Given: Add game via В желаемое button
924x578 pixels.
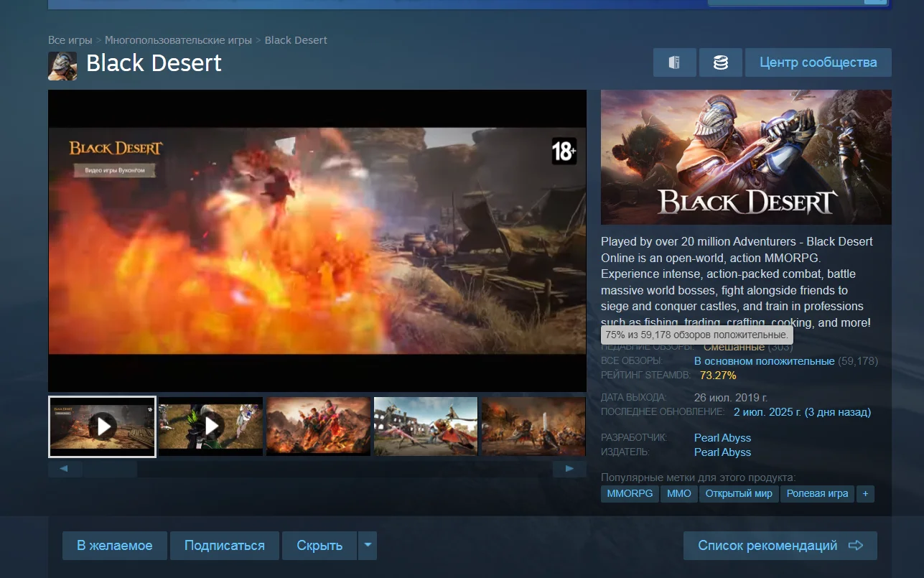Looking at the screenshot, I should (115, 546).
